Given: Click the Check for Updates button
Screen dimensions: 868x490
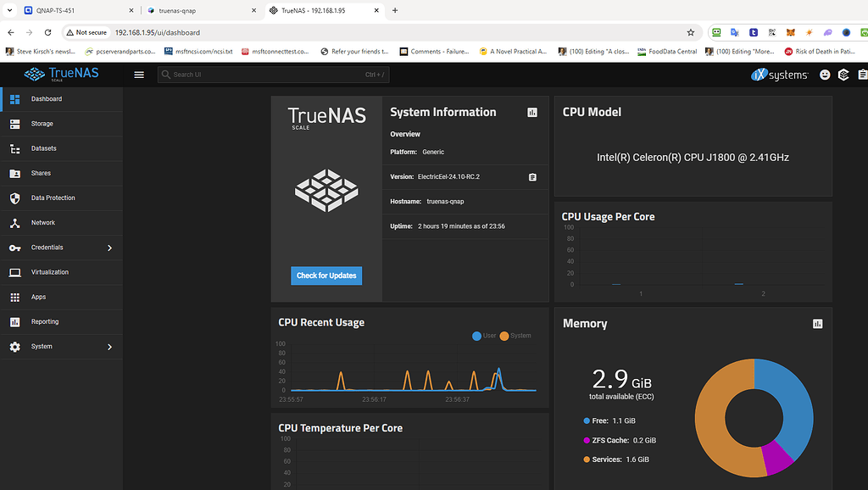Looking at the screenshot, I should pyautogui.click(x=326, y=276).
